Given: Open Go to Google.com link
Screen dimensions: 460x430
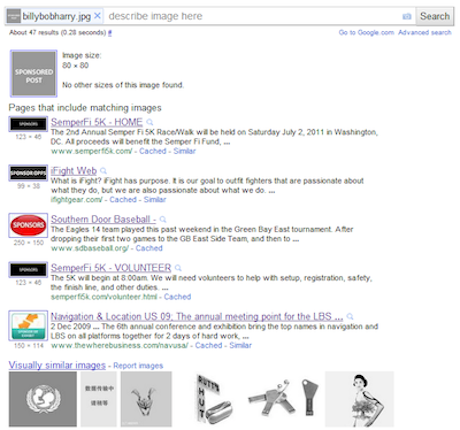Looking at the screenshot, I should point(366,32).
